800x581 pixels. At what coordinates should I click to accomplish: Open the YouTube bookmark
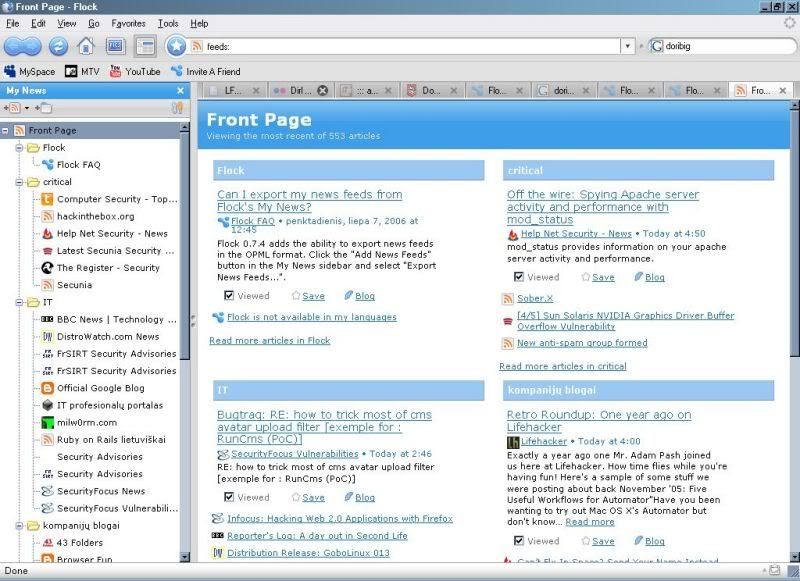pos(135,71)
